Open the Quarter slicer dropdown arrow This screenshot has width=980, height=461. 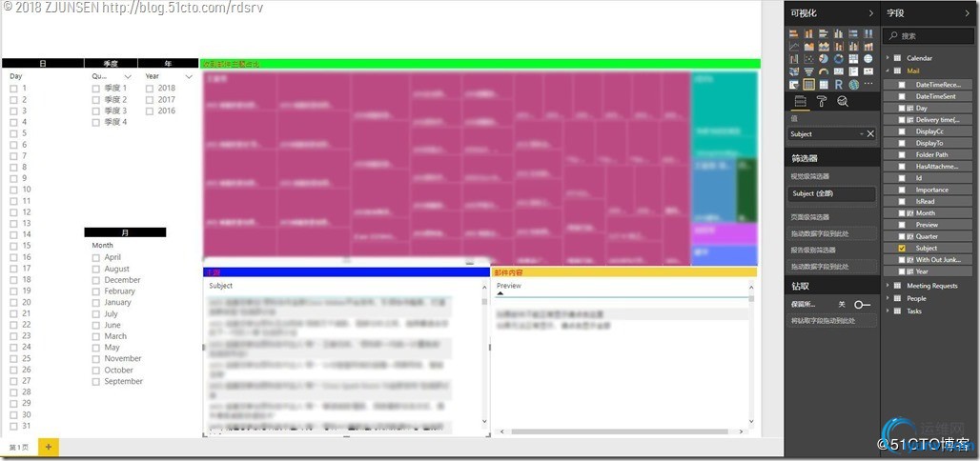[x=128, y=76]
